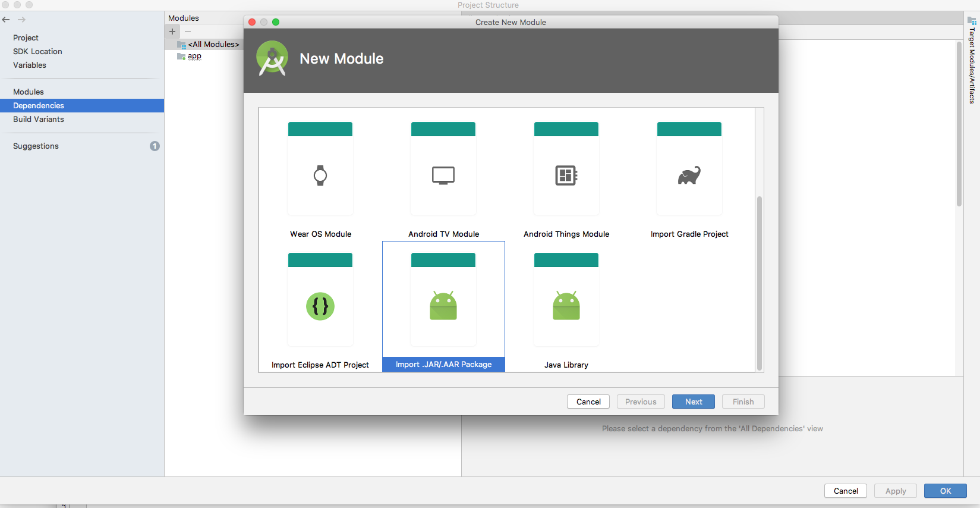This screenshot has height=508, width=980.
Task: Click Next to continue module creation
Action: 694,402
